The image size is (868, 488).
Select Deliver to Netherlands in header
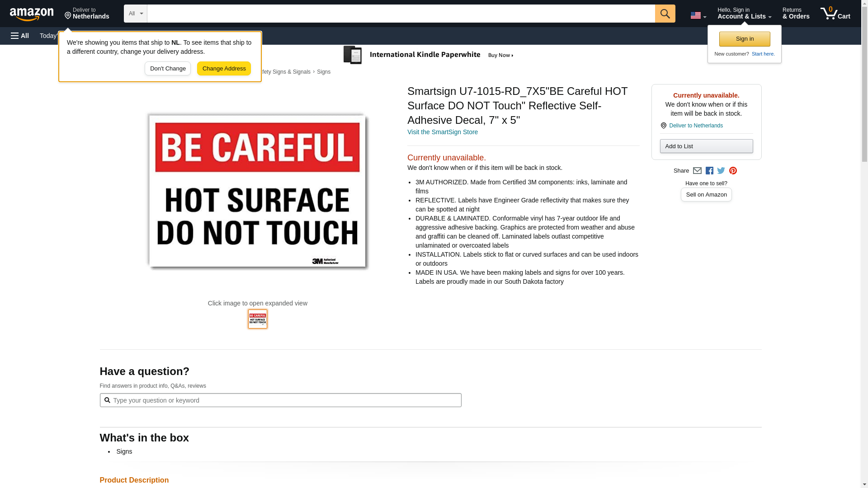pyautogui.click(x=87, y=13)
